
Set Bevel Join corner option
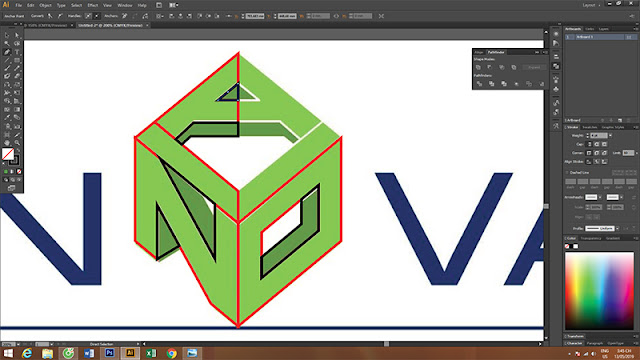click(x=604, y=153)
